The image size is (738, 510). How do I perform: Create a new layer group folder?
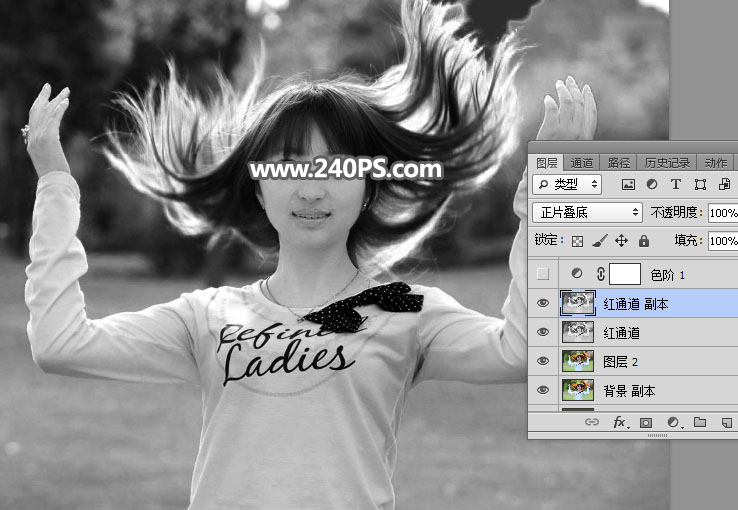(x=700, y=422)
